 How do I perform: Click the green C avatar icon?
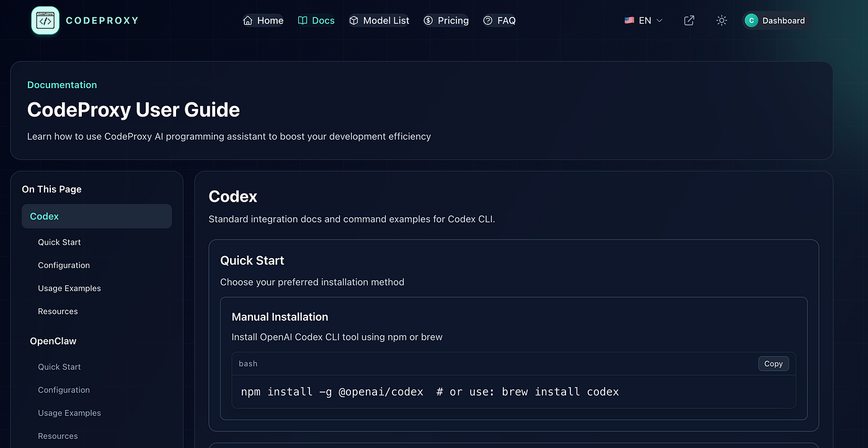point(751,20)
